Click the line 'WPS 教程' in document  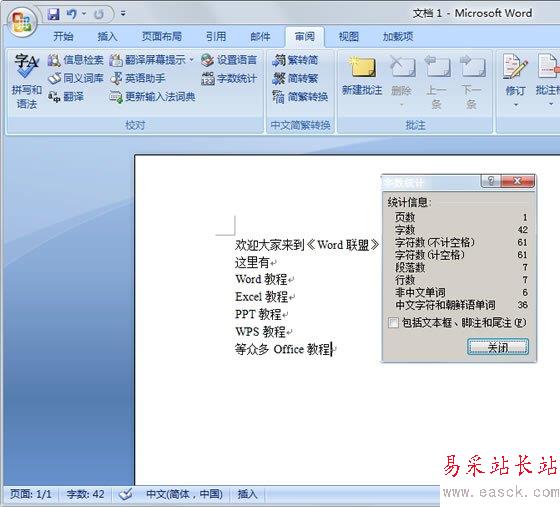(x=260, y=332)
